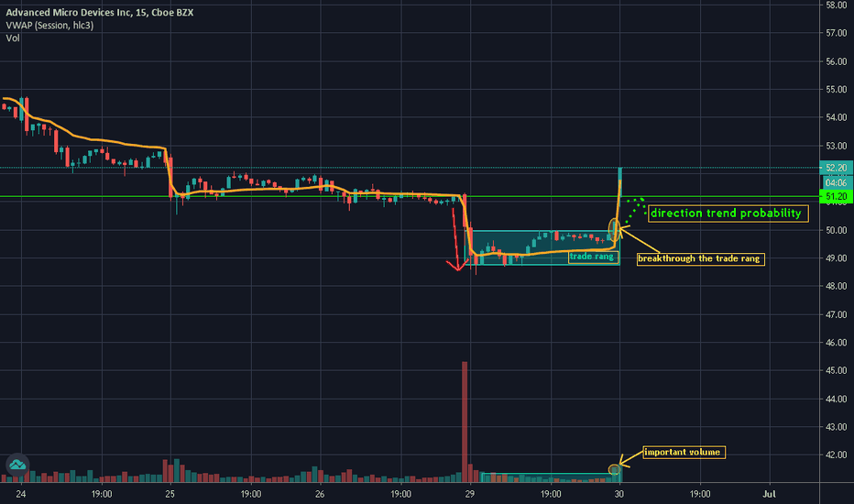Click the tallest red volume bar

465,422
